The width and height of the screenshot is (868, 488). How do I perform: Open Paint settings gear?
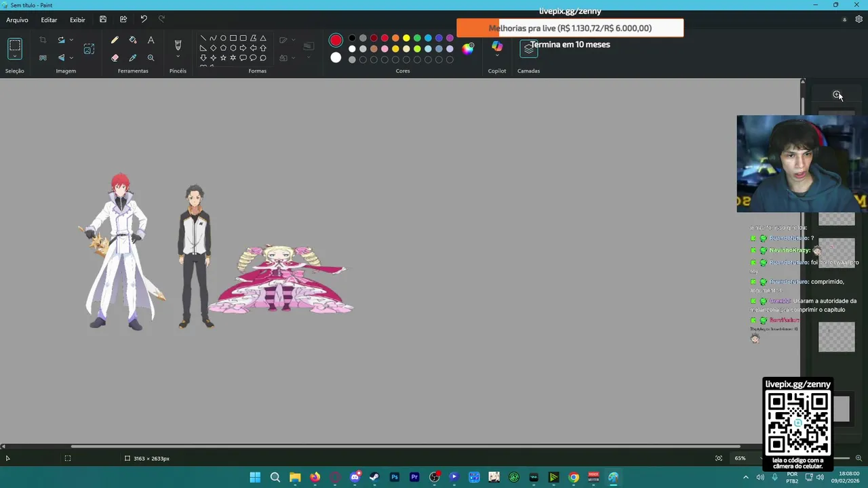[x=859, y=20]
